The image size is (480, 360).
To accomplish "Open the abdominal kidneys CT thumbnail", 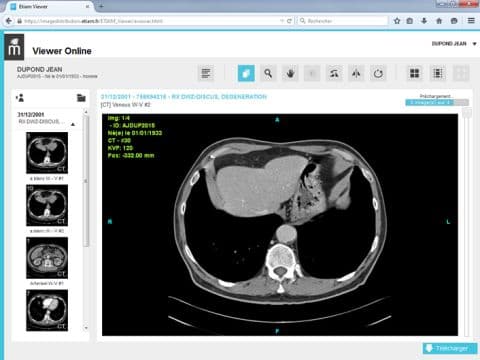I will [47, 258].
